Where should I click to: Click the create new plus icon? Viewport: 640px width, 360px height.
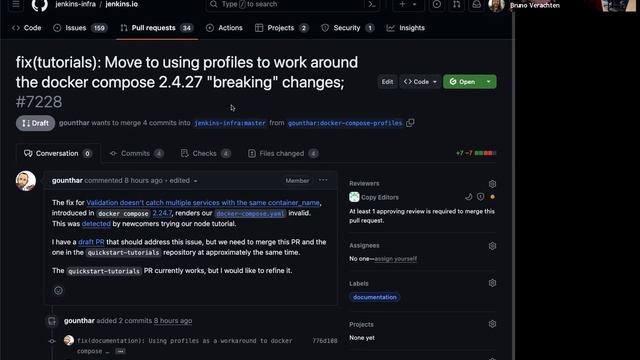pos(402,4)
